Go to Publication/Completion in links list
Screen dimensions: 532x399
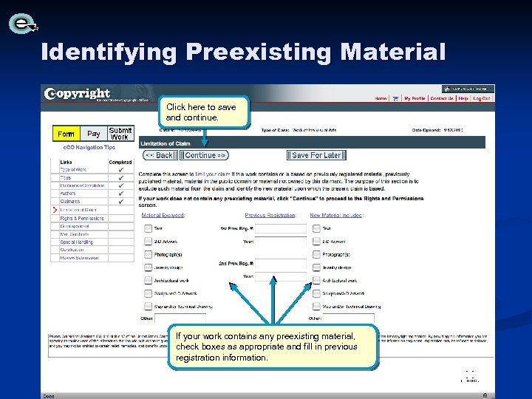[x=82, y=185]
